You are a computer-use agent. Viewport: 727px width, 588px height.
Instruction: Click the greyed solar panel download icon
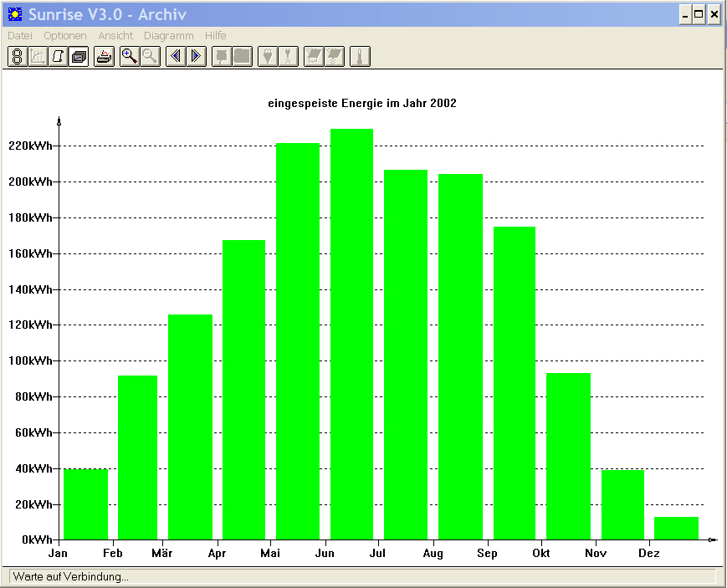334,57
